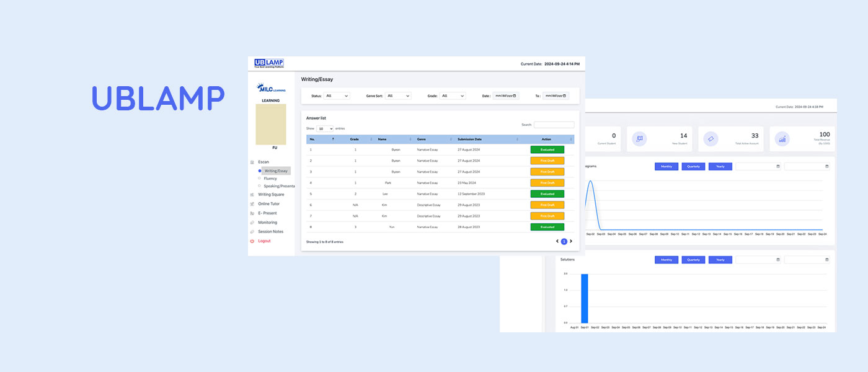
Task: Click Yearly button in the Solutions chart
Action: 720,260
